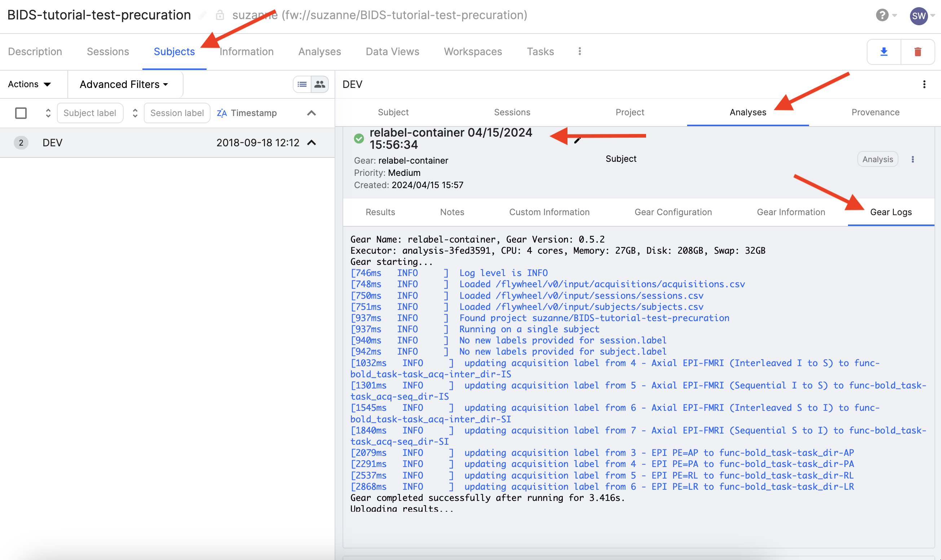Click the Subject label filter field
The image size is (941, 560).
coord(90,113)
